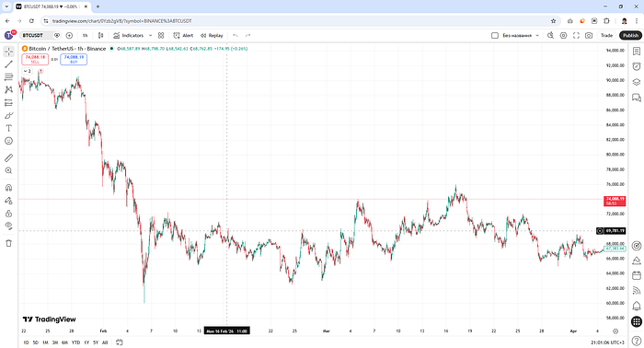Image resolution: width=644 pixels, height=348 pixels.
Task: Click the layout setup square icon
Action: pyautogui.click(x=495, y=35)
